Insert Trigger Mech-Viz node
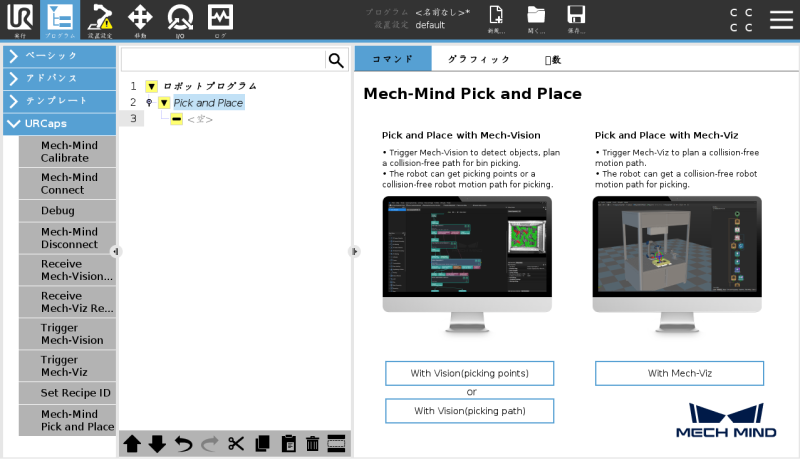Image resolution: width=800 pixels, height=459 pixels. point(67,366)
